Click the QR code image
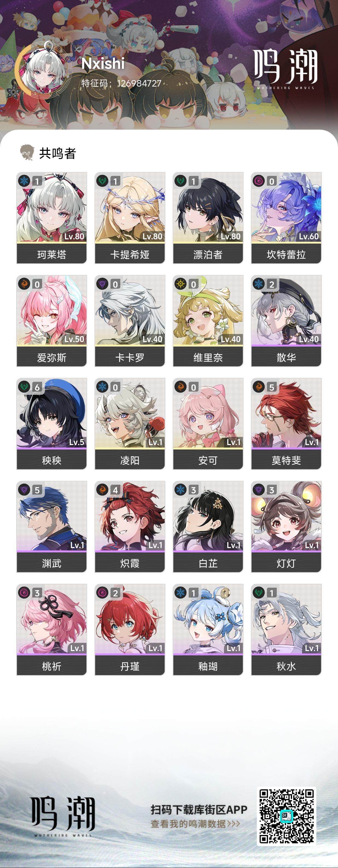This screenshot has height=868, width=338. click(x=286, y=816)
